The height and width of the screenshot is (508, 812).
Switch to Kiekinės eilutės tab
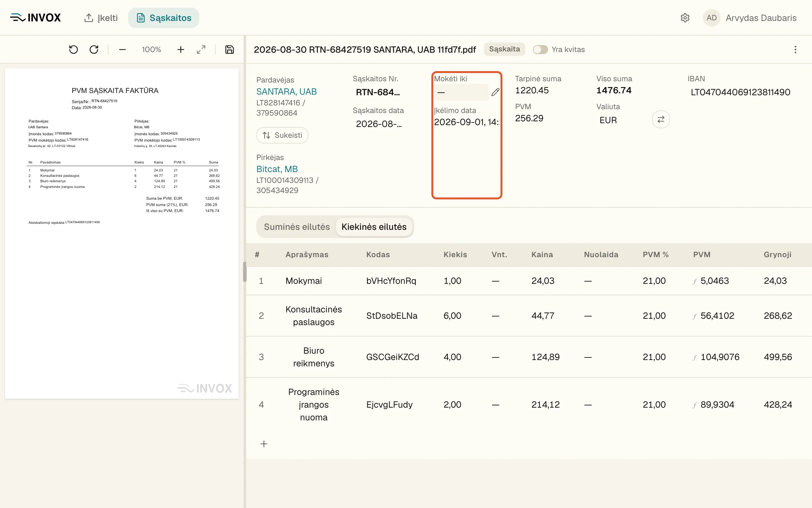[x=374, y=227]
